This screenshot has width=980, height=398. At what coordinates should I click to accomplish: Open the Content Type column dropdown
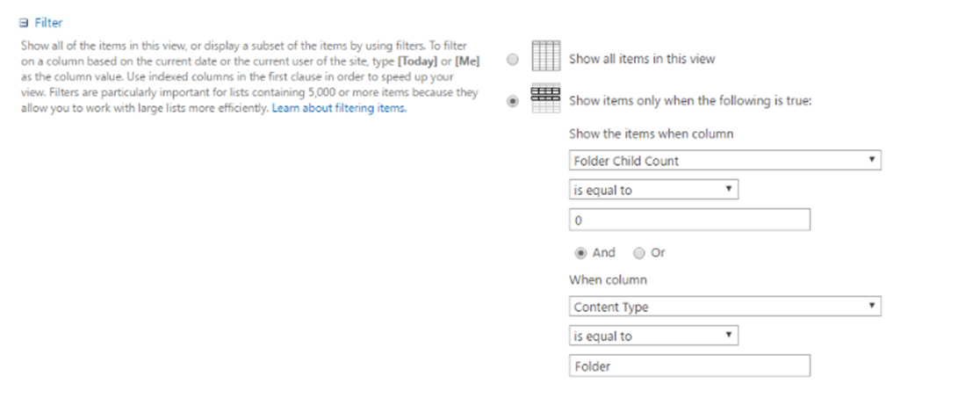[724, 307]
